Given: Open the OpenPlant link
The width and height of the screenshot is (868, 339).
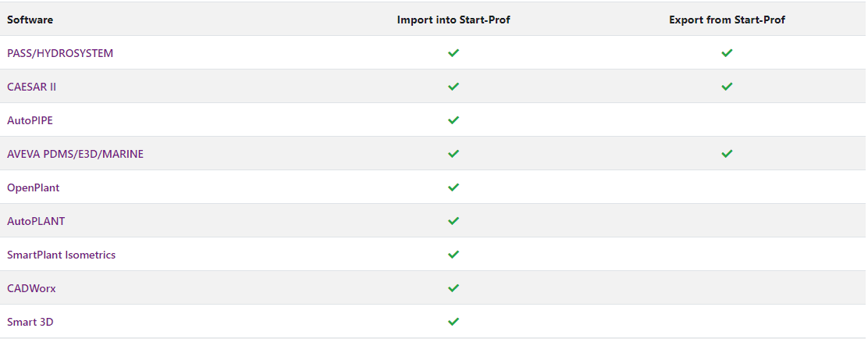Looking at the screenshot, I should pyautogui.click(x=34, y=187).
